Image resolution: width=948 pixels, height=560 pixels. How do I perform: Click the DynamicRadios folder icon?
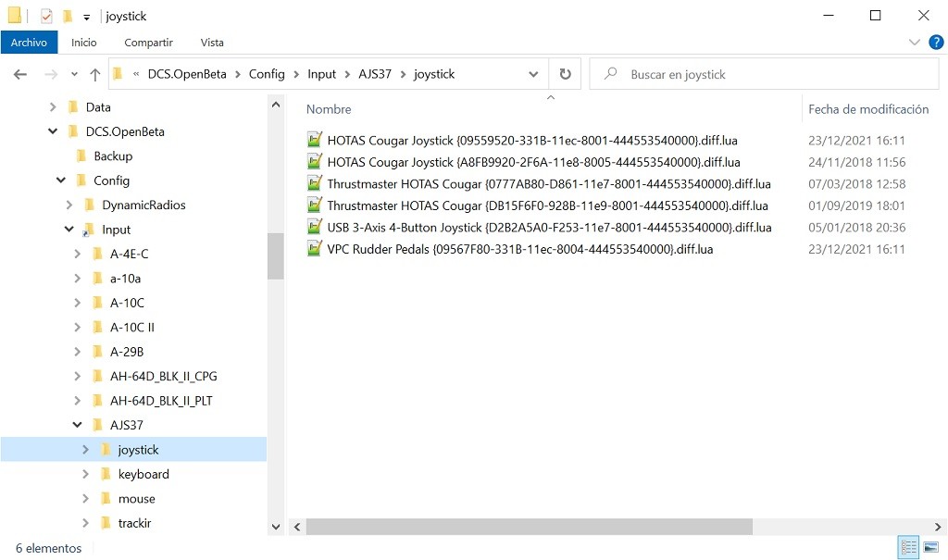(x=90, y=205)
